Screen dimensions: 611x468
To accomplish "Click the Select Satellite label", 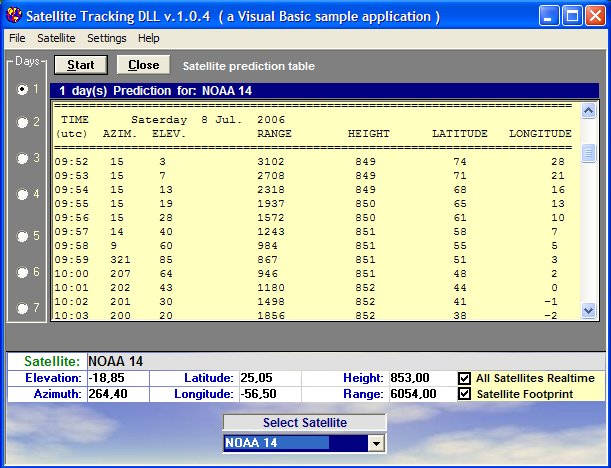I will click(x=305, y=422).
